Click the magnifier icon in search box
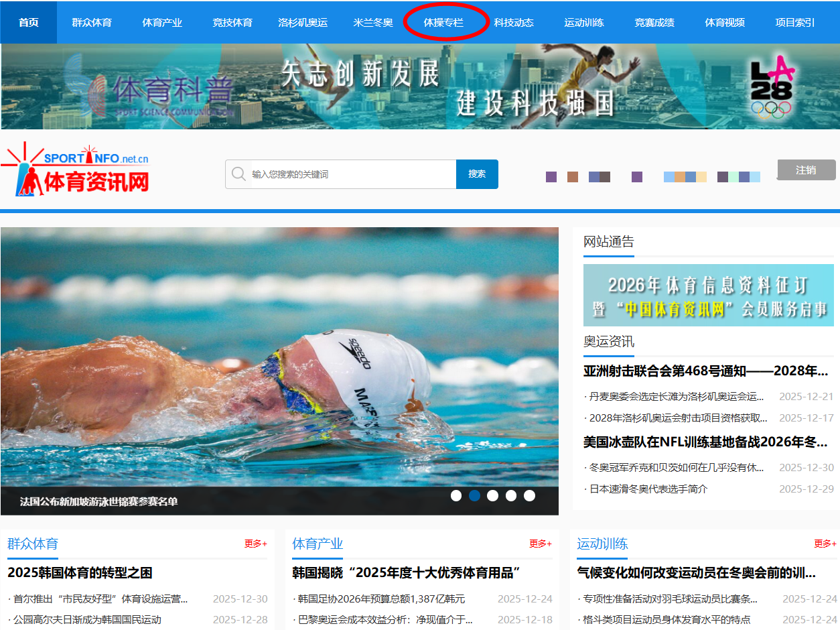This screenshot has width=840, height=630. [238, 174]
